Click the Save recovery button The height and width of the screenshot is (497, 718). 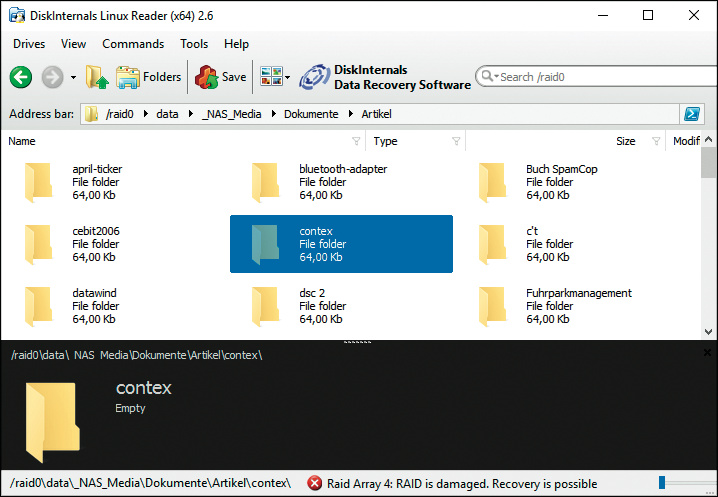(x=220, y=77)
